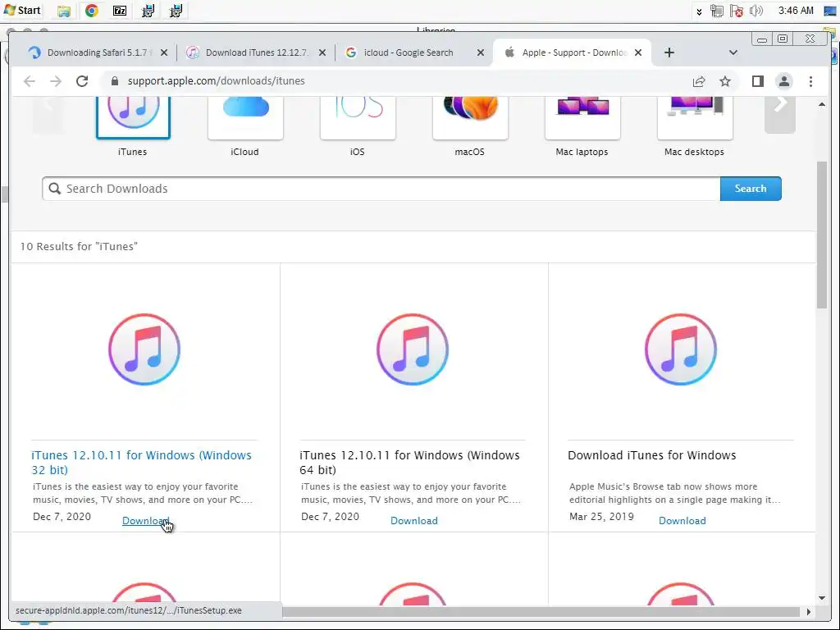Click the first installer taskbar icon

click(x=148, y=11)
